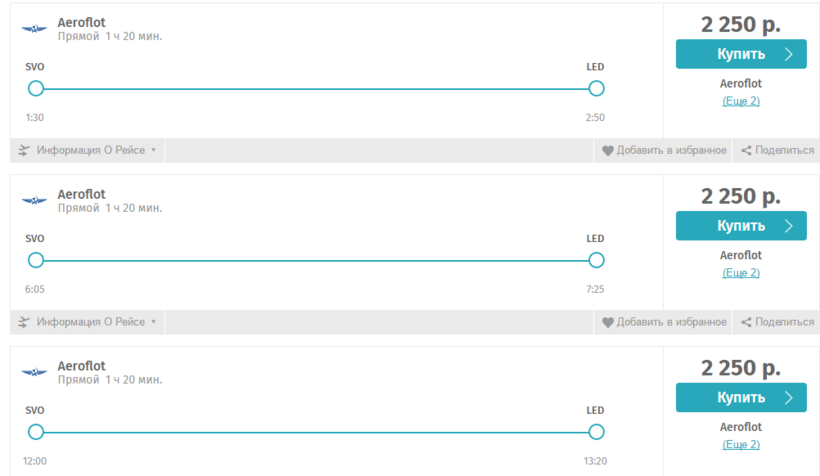
Task: Click the share icon for the 1:30 flight
Action: click(746, 151)
